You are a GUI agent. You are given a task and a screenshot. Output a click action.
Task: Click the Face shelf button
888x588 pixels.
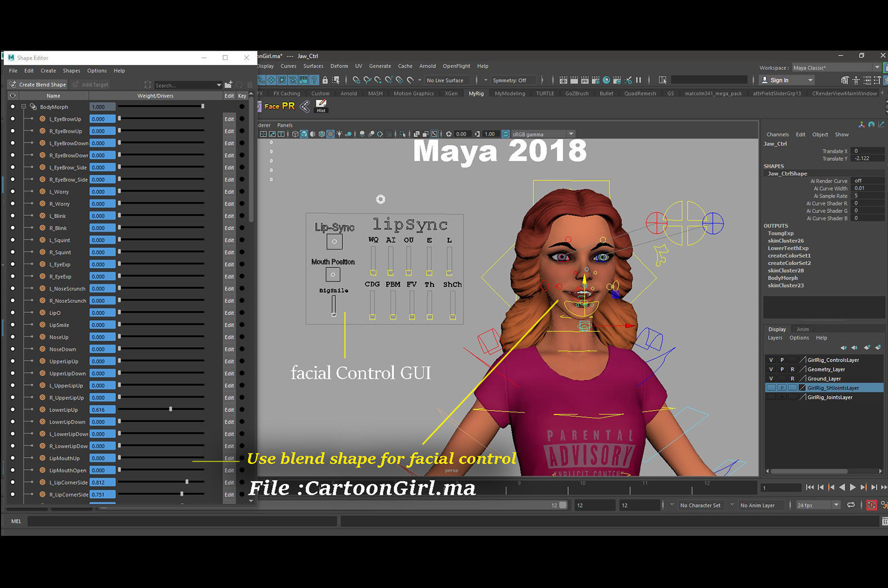click(x=272, y=106)
